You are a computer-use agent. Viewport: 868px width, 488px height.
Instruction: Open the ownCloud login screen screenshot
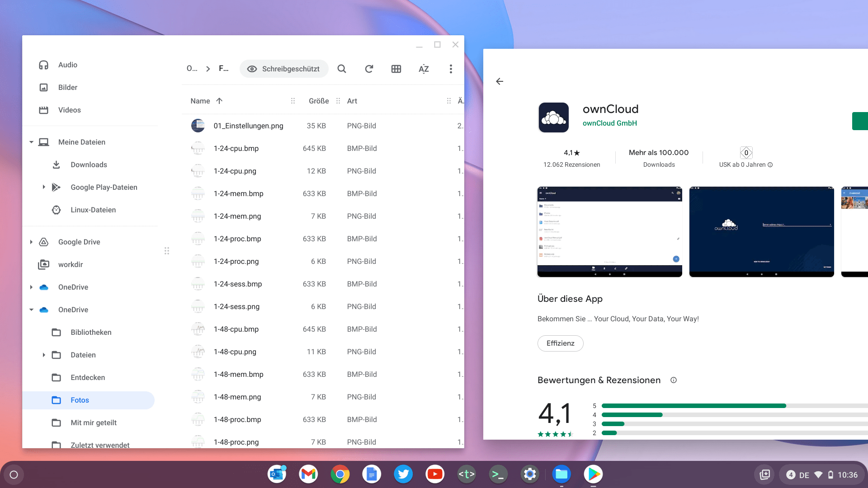coord(761,232)
